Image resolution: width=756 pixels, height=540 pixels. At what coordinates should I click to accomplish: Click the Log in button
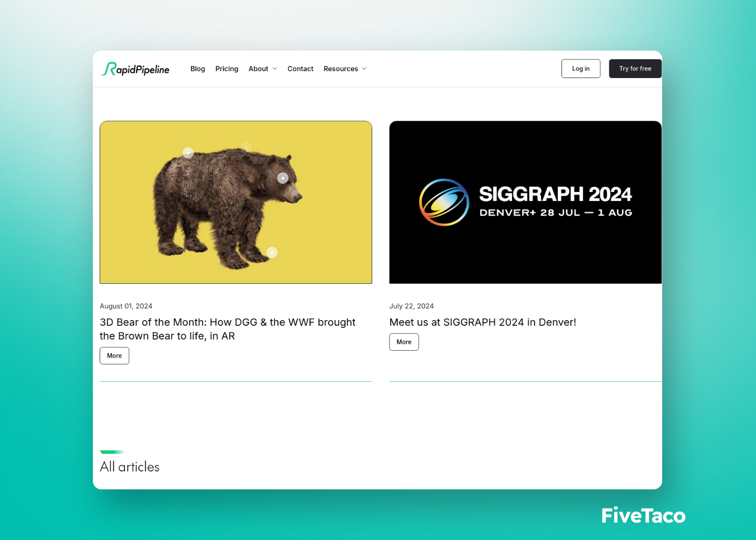[x=581, y=69]
